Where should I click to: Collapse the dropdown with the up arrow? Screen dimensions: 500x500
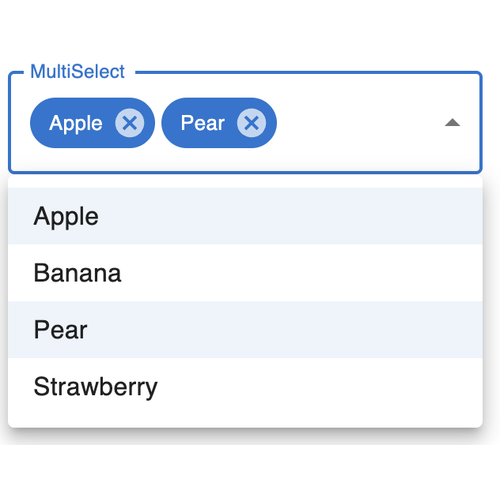click(452, 123)
